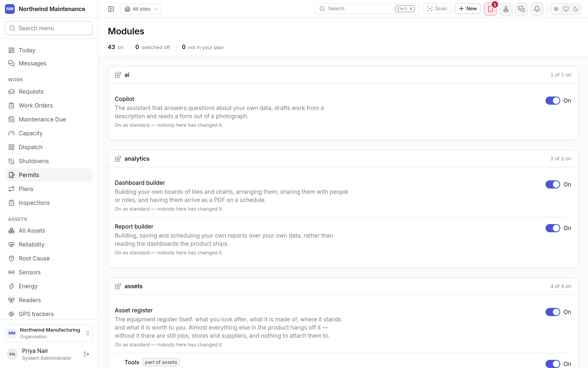Switch to the light theme sun icon
Image resolution: width=588 pixels, height=368 pixels.
click(x=556, y=9)
